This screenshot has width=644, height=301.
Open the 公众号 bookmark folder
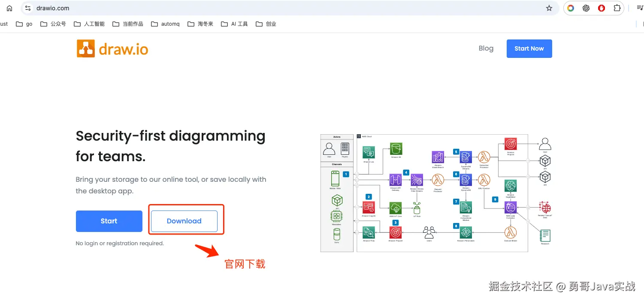(53, 24)
